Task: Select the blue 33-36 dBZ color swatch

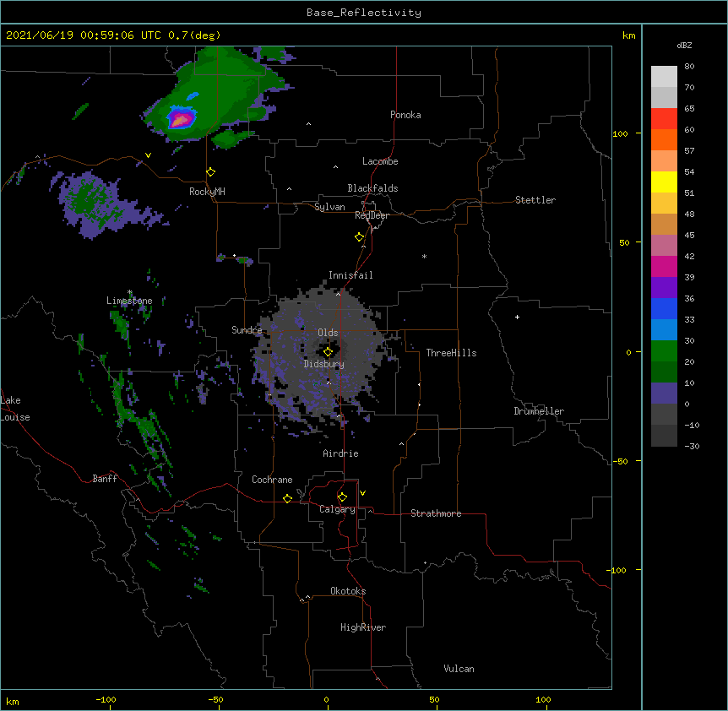Action: click(664, 309)
